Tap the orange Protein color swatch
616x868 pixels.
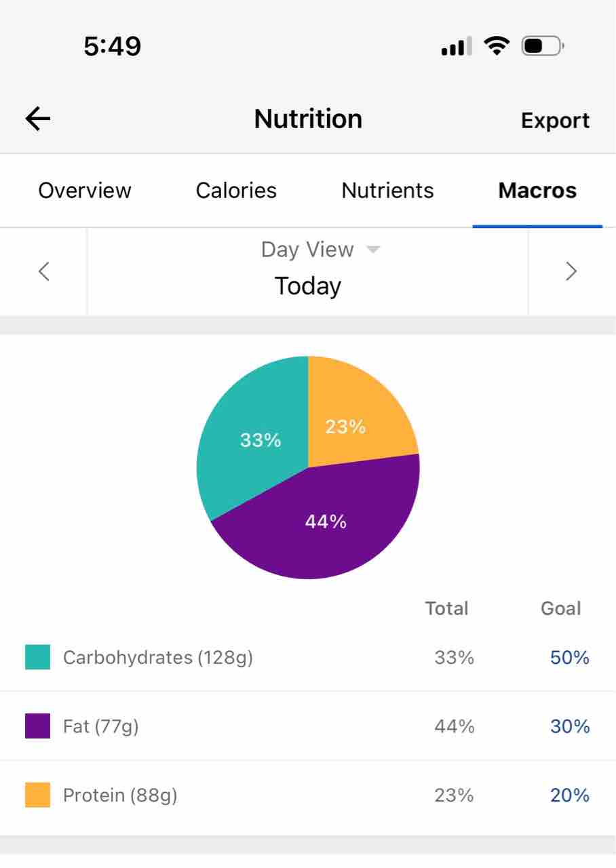click(x=37, y=795)
